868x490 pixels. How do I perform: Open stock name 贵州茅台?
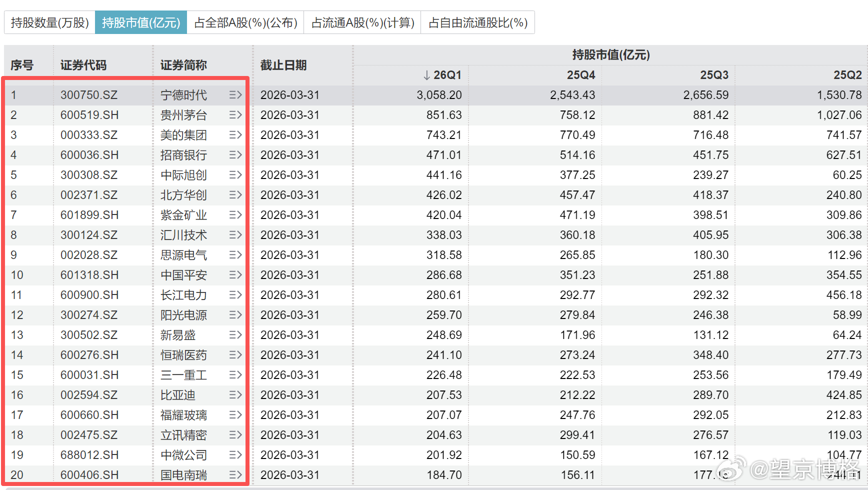click(x=183, y=115)
